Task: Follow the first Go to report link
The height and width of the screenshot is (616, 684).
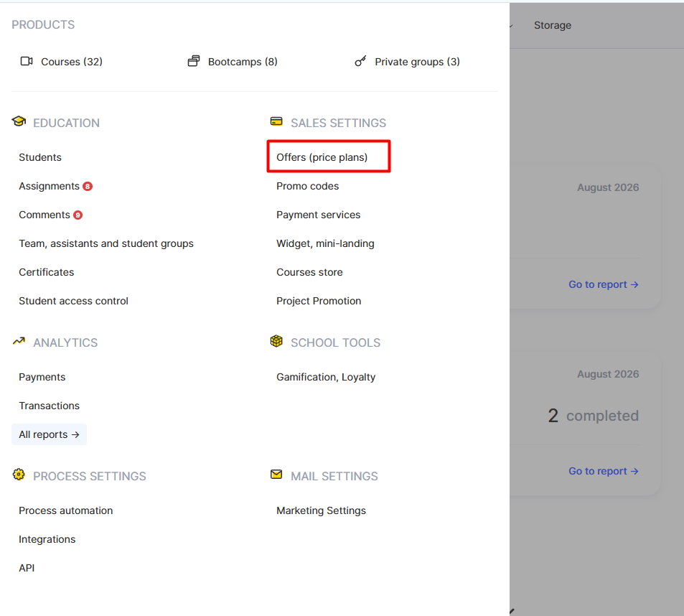Action: tap(604, 284)
